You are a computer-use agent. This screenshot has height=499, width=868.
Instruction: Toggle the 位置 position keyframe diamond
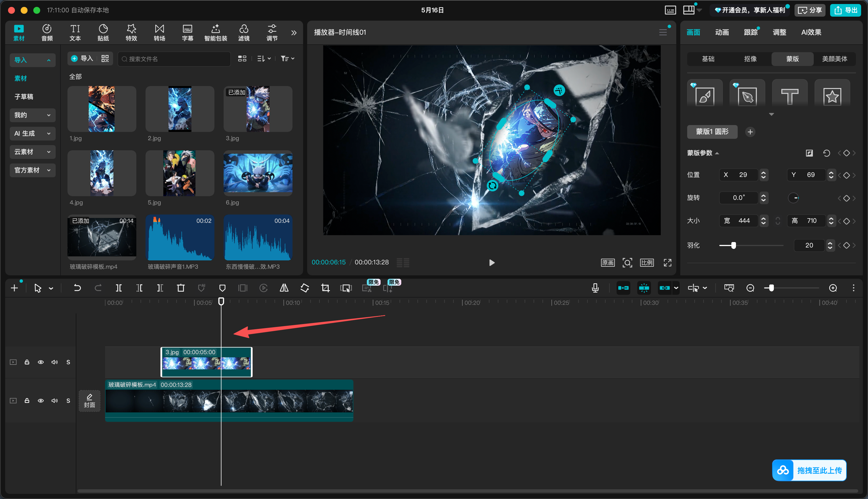coord(846,175)
